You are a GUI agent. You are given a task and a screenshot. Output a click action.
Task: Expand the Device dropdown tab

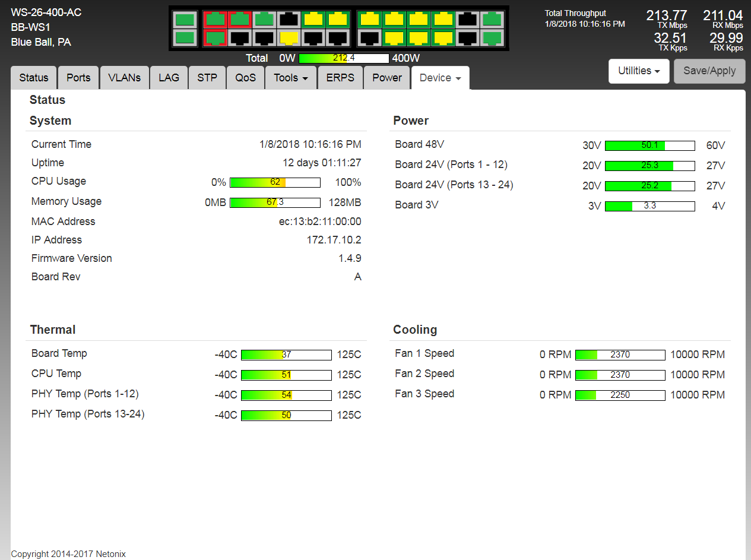click(x=441, y=78)
